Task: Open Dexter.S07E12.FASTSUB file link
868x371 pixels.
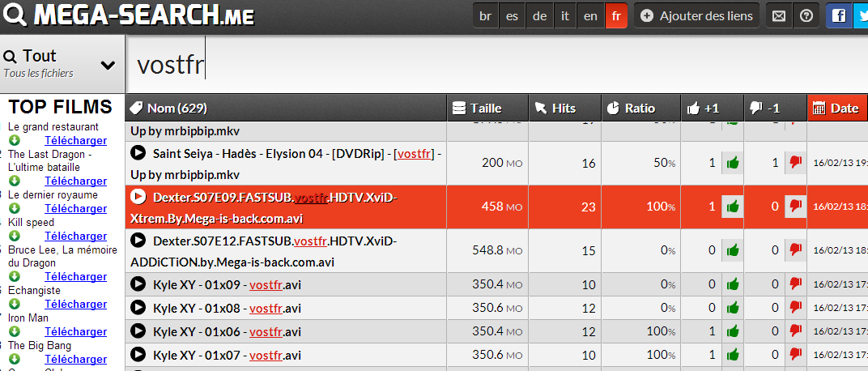Action: [x=264, y=251]
